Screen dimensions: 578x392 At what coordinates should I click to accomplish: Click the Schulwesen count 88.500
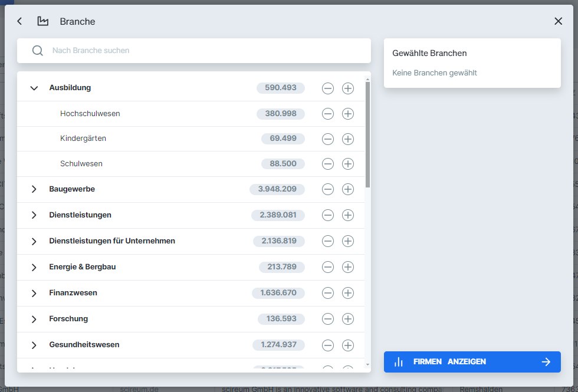point(283,164)
